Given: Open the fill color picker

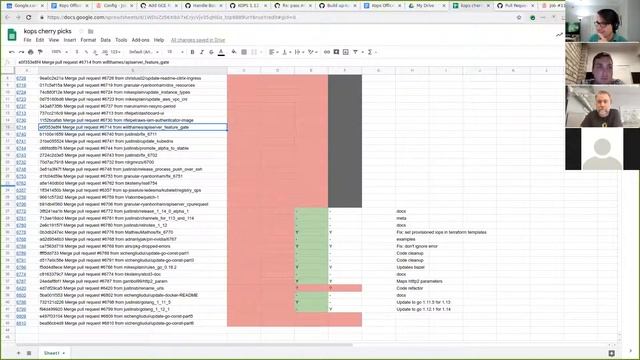Looking at the screenshot, I should point(234,52).
